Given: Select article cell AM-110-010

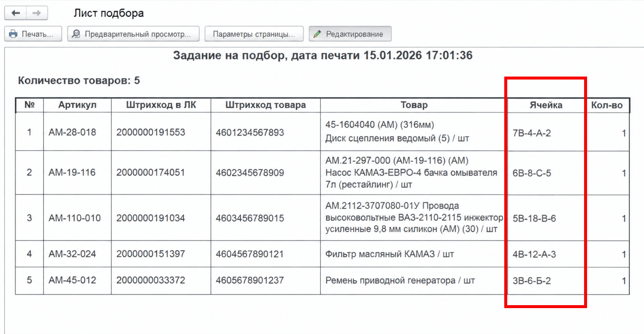Looking at the screenshot, I should pos(77,218).
